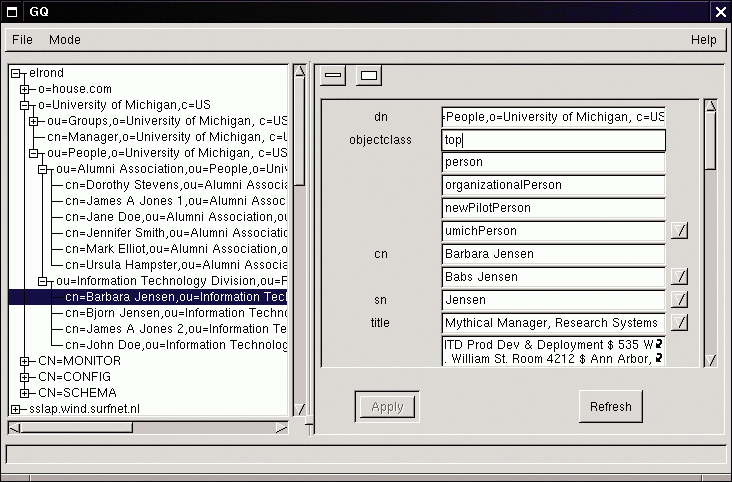This screenshot has width=732, height=482.
Task: Open the Help menu
Action: coord(703,40)
